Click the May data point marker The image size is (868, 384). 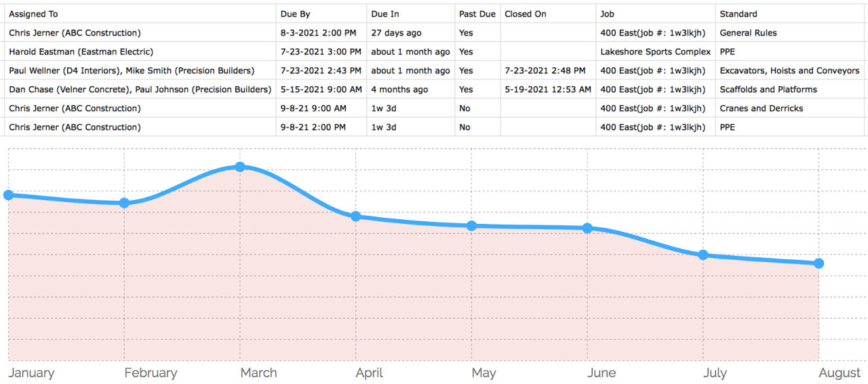point(471,226)
